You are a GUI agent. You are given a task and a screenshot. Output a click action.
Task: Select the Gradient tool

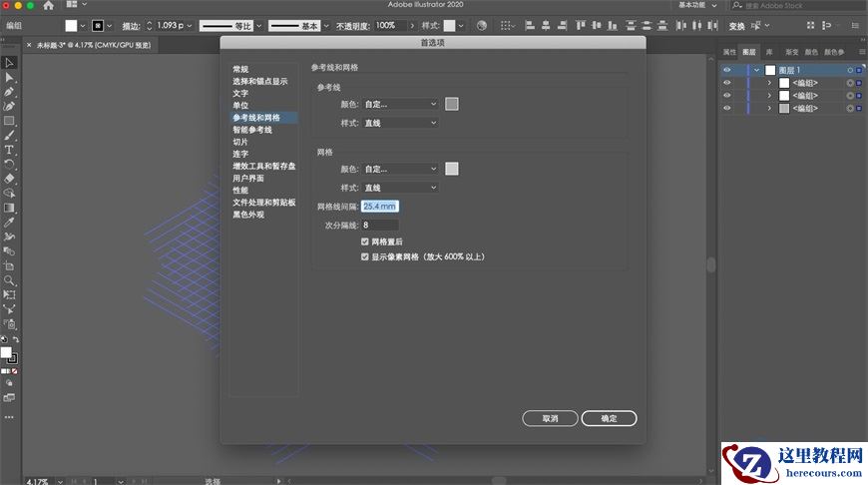[9, 208]
